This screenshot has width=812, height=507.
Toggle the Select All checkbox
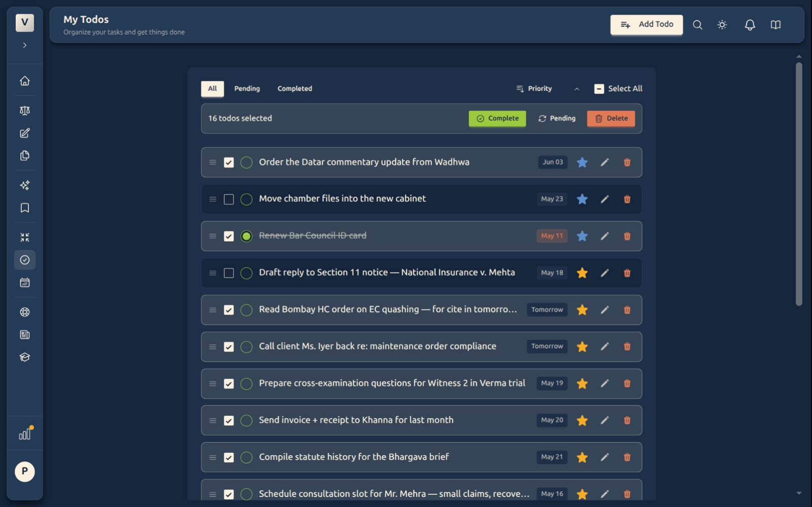[599, 89]
